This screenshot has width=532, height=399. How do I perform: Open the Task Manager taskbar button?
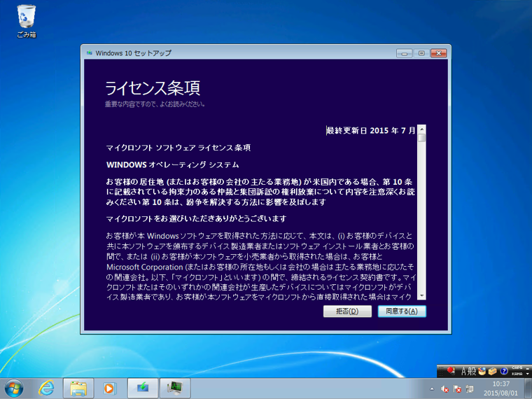(x=175, y=388)
